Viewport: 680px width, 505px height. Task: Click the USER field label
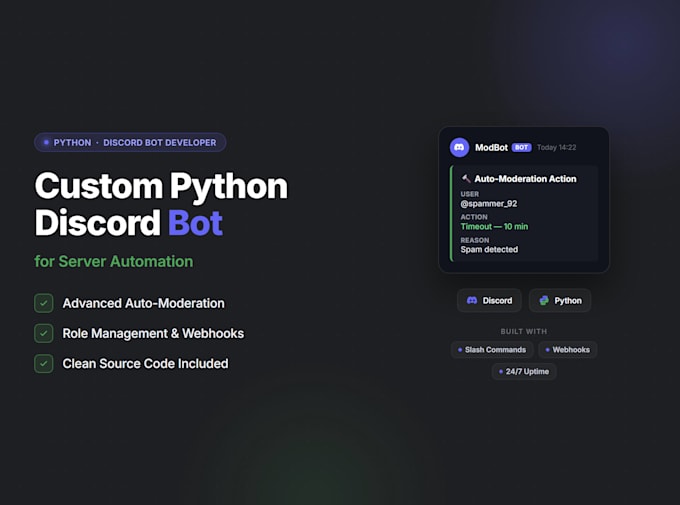click(470, 194)
